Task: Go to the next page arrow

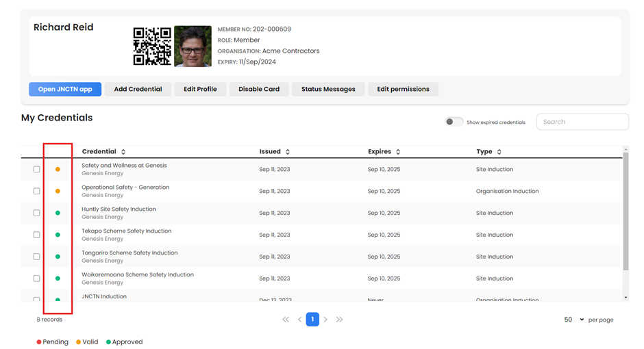Action: [325, 320]
